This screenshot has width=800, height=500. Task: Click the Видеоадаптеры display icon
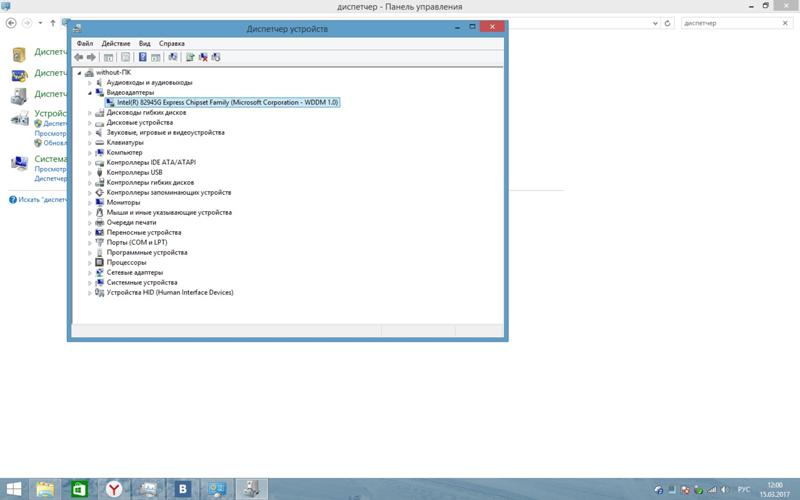coord(99,92)
